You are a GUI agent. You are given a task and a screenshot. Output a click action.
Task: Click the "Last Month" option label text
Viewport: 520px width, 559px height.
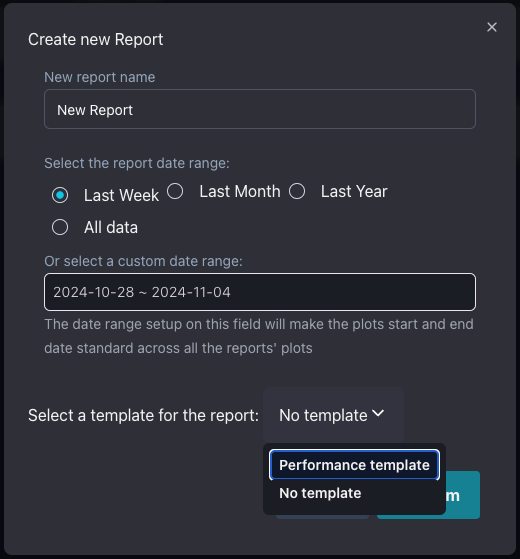pyautogui.click(x=240, y=191)
